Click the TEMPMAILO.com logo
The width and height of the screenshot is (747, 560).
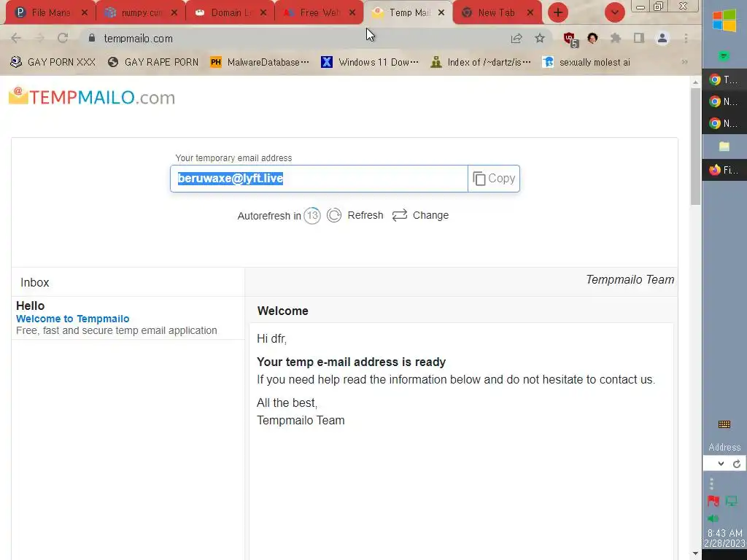point(92,97)
